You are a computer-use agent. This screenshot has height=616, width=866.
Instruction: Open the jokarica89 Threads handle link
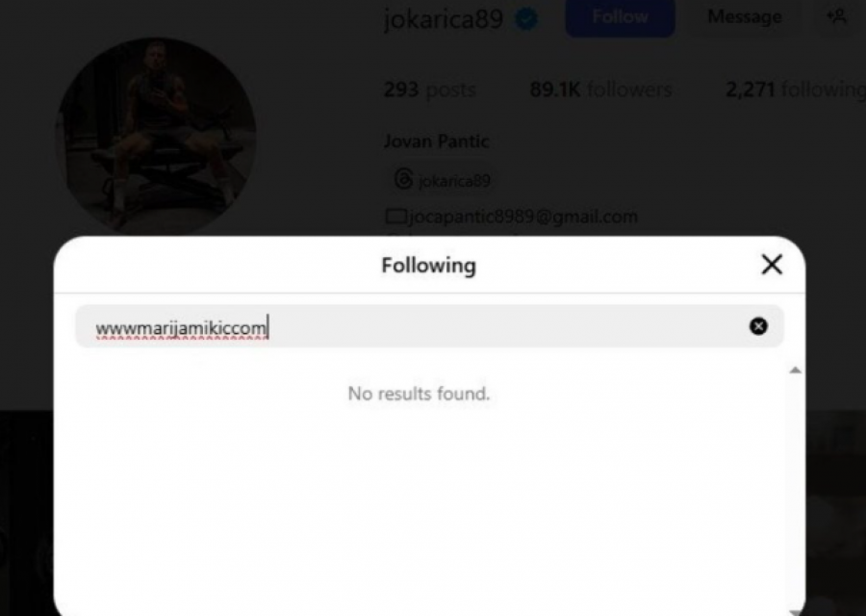[x=454, y=180]
